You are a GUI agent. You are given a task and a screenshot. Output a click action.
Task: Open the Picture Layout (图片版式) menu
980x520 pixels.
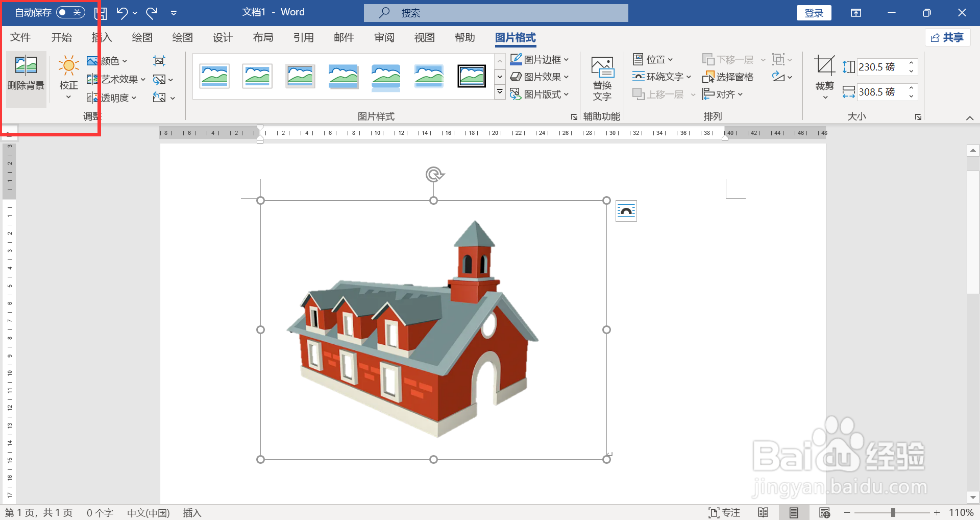pos(540,94)
